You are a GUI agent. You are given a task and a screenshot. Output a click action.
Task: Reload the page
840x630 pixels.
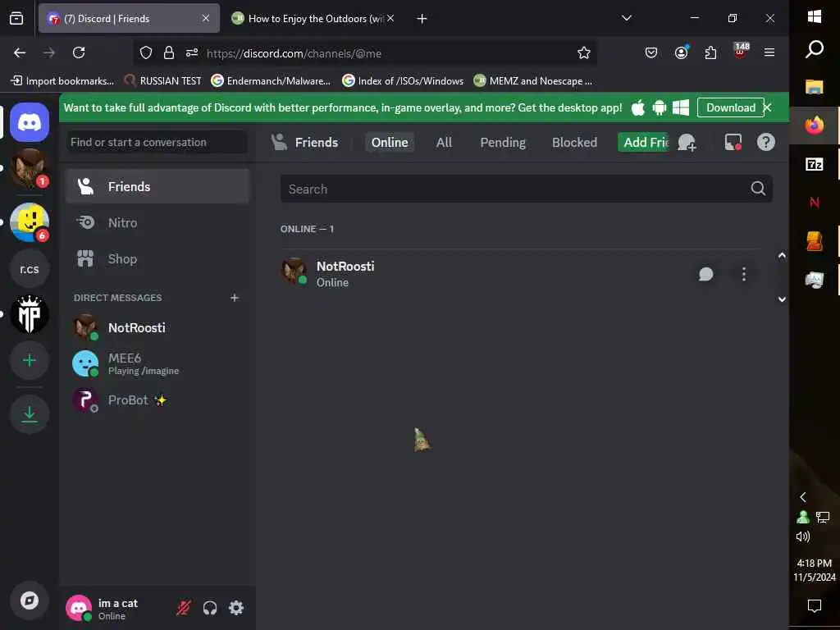79,52
